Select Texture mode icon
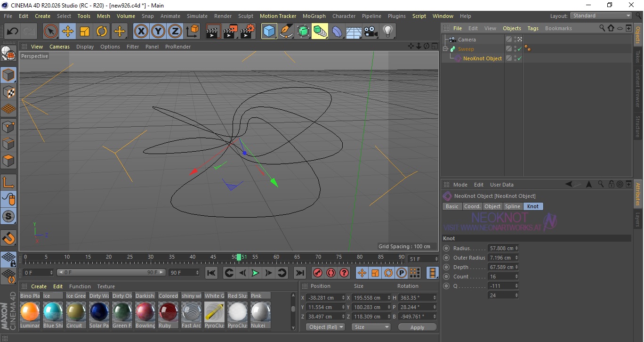 pyautogui.click(x=8, y=91)
